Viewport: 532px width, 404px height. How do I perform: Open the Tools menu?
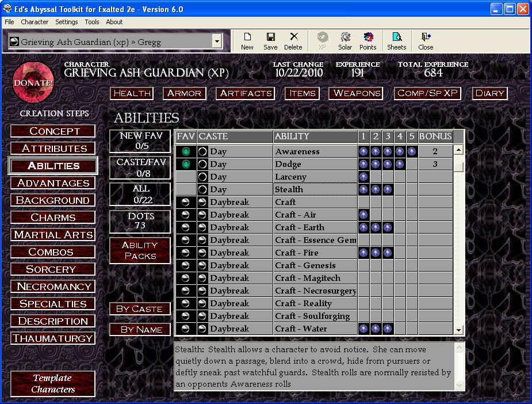[x=92, y=22]
